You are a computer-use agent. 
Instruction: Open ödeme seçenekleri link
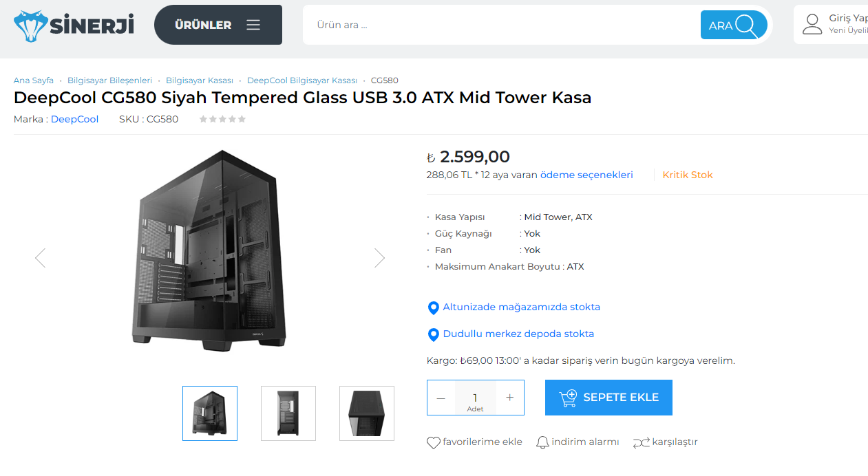[586, 175]
